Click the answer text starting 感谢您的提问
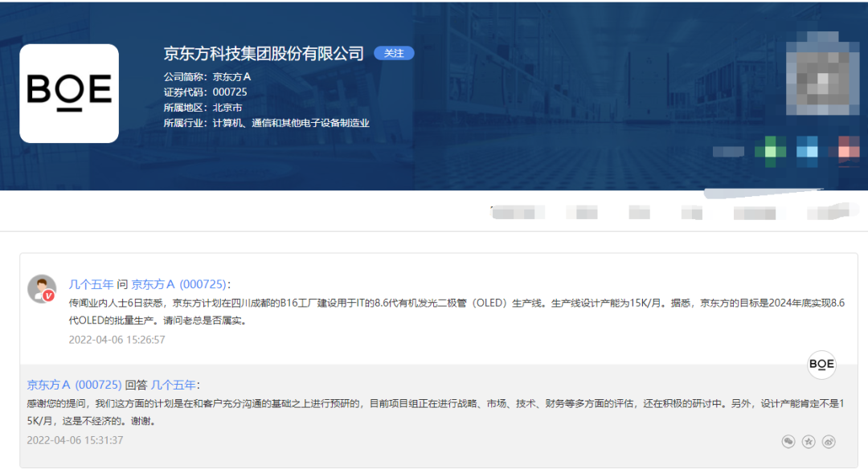This screenshot has width=868, height=469. coord(436,412)
